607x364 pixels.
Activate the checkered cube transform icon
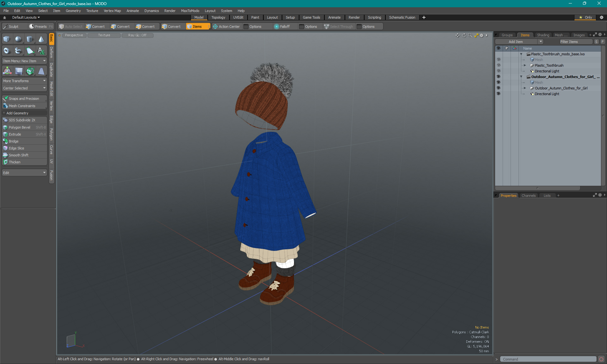(30, 71)
